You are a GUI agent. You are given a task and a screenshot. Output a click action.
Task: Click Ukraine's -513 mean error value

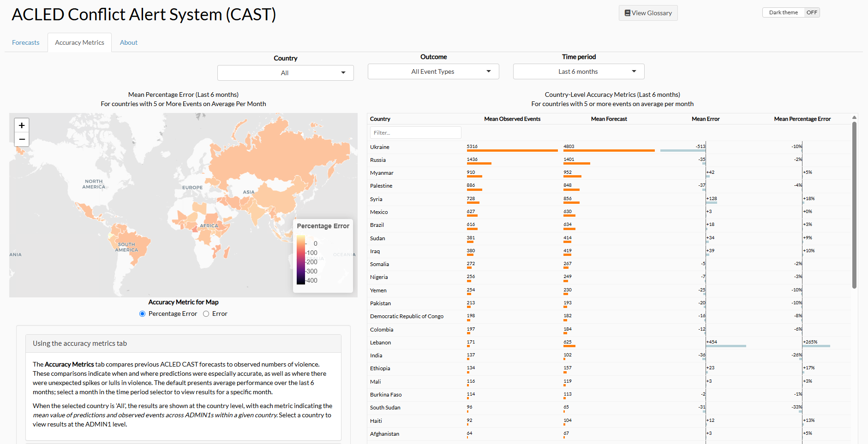tap(700, 147)
